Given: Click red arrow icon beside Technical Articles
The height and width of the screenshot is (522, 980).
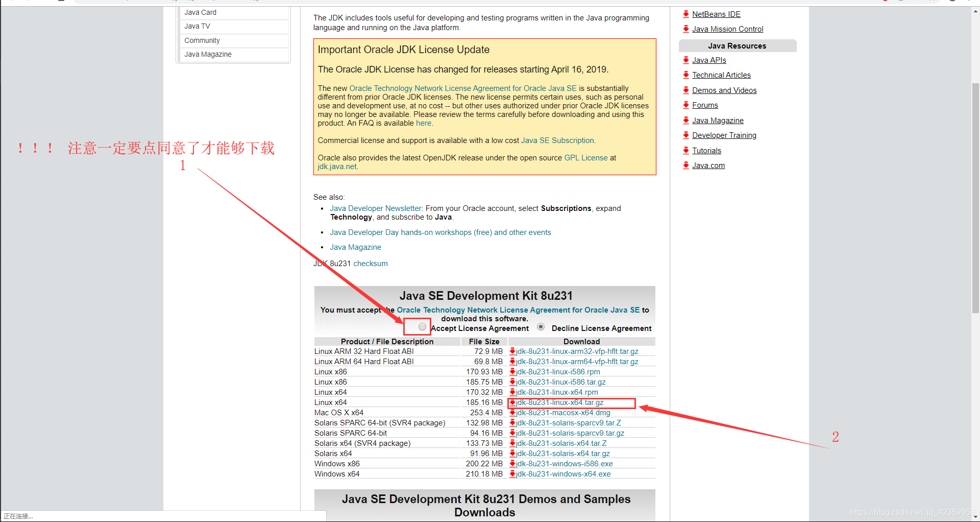Looking at the screenshot, I should tap(686, 75).
